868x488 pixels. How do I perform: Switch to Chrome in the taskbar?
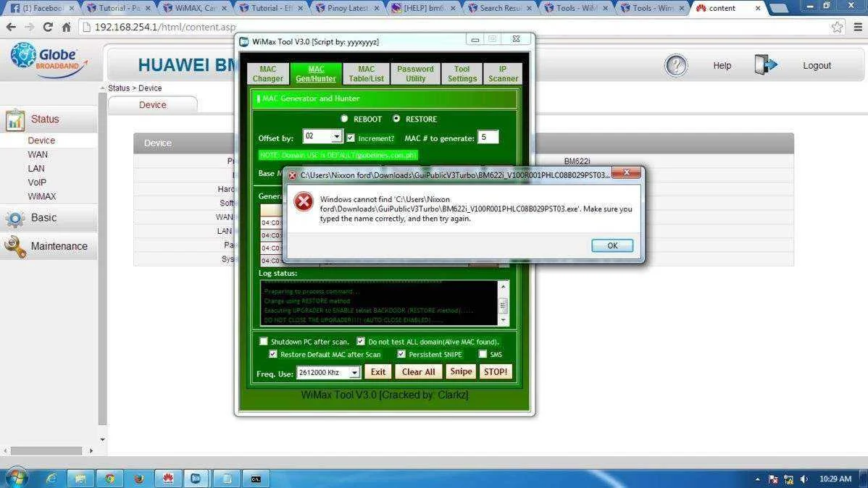click(x=109, y=478)
